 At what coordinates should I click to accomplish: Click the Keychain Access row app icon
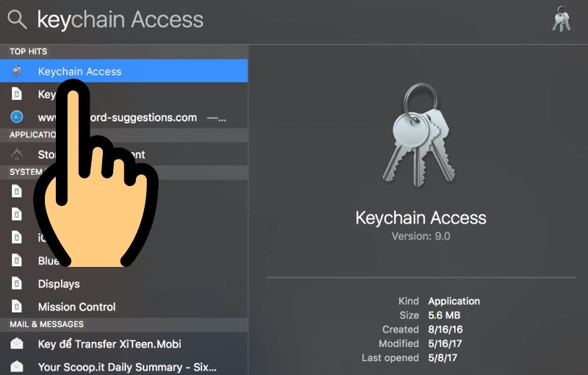pos(17,71)
